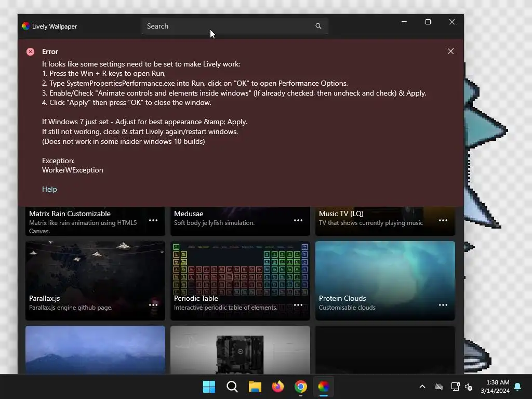This screenshot has width=532, height=399.
Task: Select the Parallax.js wallpaper thumbnail
Action: point(96,281)
